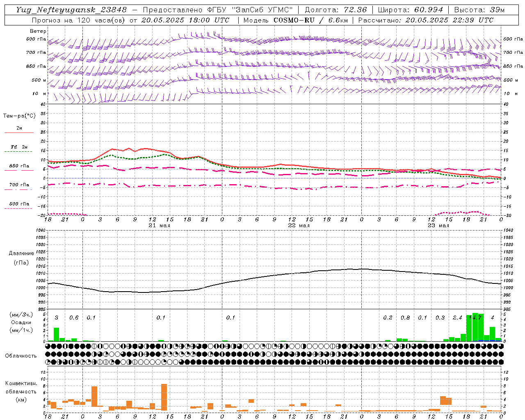The height and width of the screenshot is (420, 525).
Task: Click the Давление pressure panel label
Action: [x=21, y=253]
